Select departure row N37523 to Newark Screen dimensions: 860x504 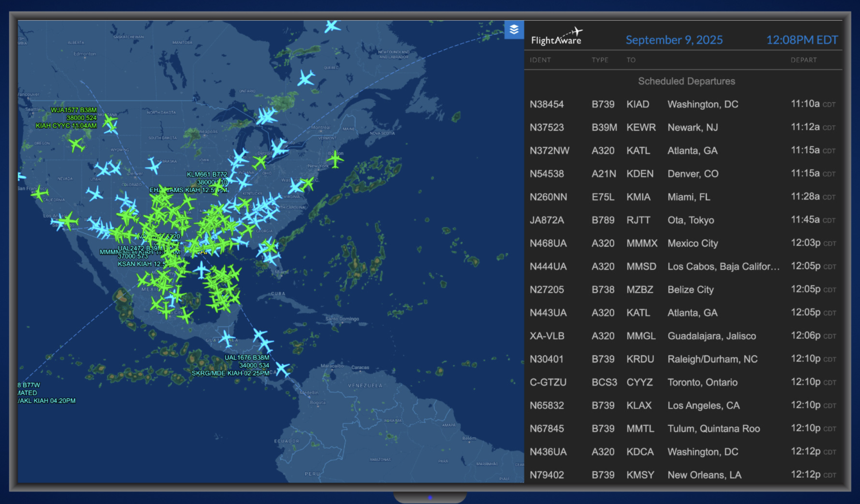click(x=683, y=127)
